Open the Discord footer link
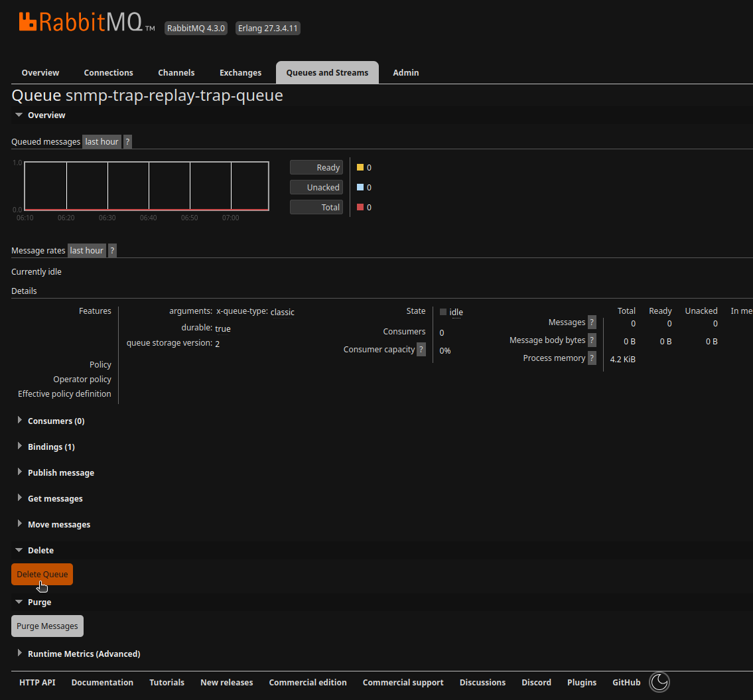The height and width of the screenshot is (700, 753). click(x=537, y=682)
